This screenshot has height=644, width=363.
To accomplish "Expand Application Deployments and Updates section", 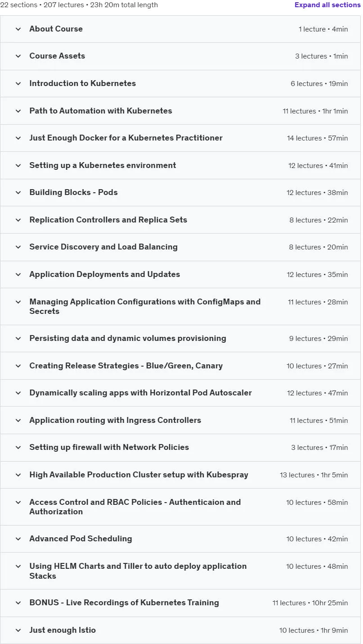I will (180, 275).
